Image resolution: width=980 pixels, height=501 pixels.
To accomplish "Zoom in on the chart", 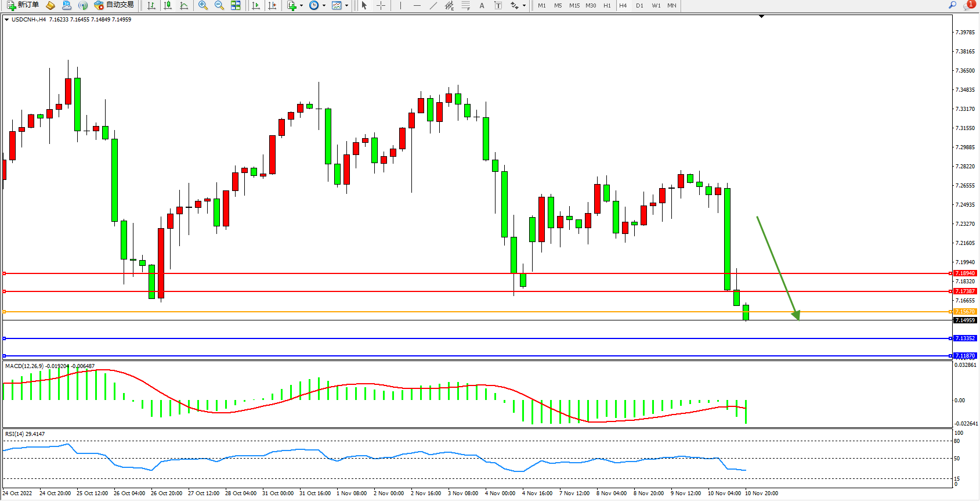I will pos(203,5).
